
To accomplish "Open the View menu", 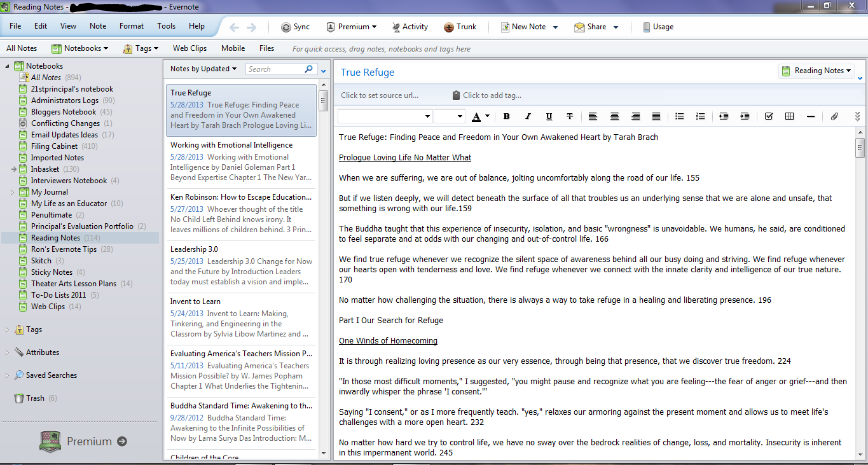I will [68, 26].
